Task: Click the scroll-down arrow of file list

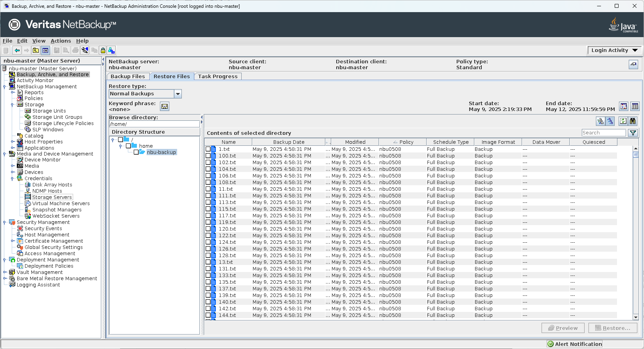Action: click(x=636, y=317)
